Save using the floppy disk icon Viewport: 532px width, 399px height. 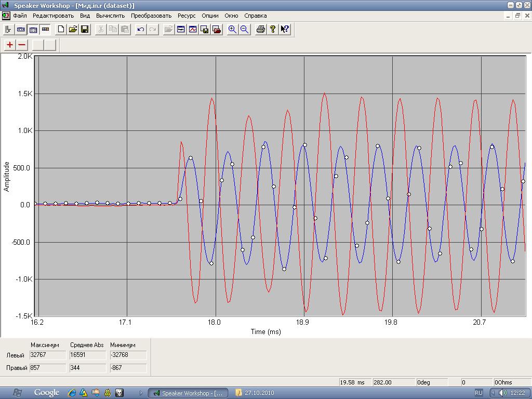[85, 30]
